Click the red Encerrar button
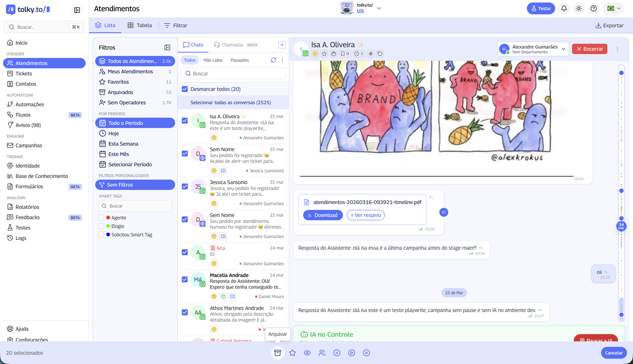The height and width of the screenshot is (364, 633). pos(589,49)
